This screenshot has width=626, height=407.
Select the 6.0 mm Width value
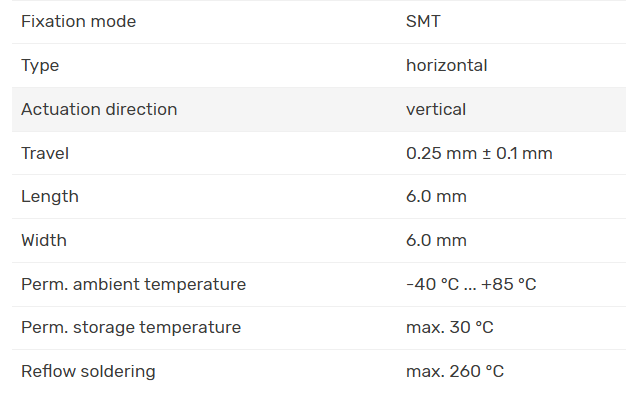(436, 240)
